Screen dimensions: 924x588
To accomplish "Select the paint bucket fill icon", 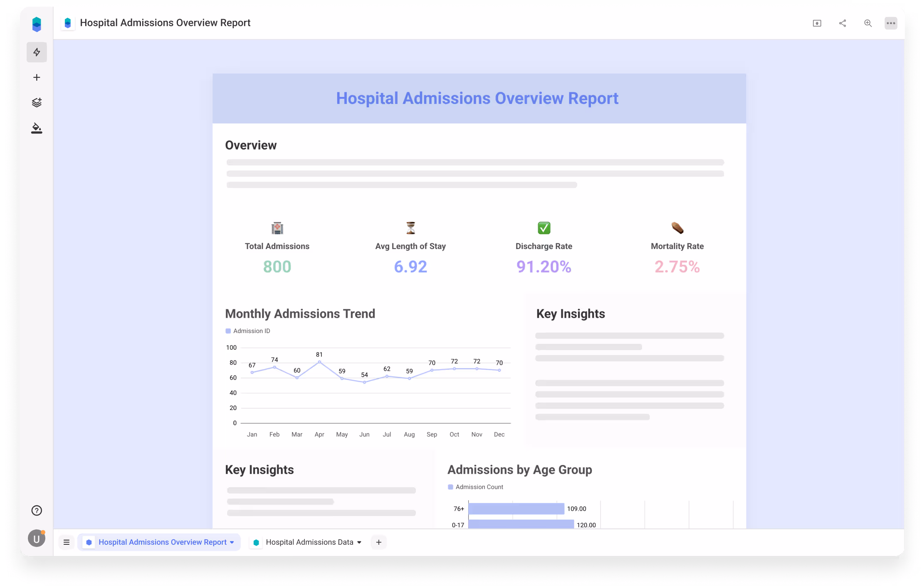I will click(x=37, y=128).
